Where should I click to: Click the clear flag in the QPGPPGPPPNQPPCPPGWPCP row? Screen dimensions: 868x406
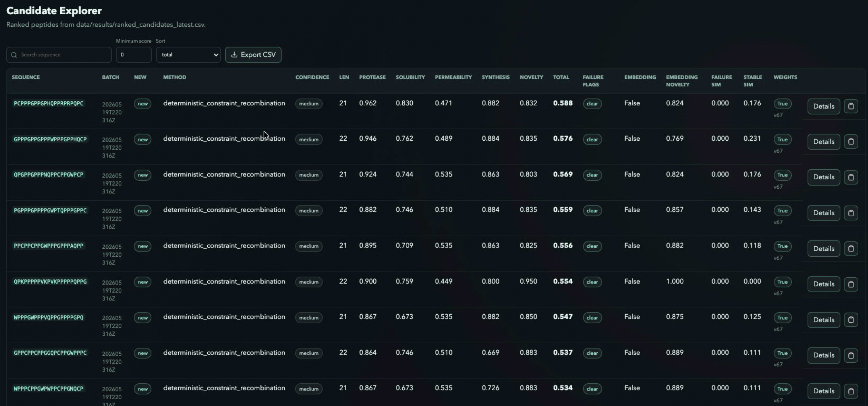592,175
